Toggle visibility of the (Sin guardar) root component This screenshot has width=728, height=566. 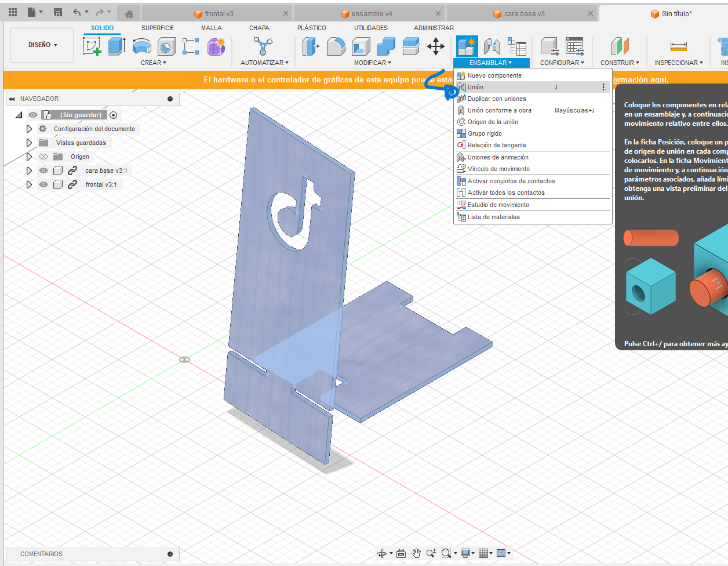click(x=33, y=115)
